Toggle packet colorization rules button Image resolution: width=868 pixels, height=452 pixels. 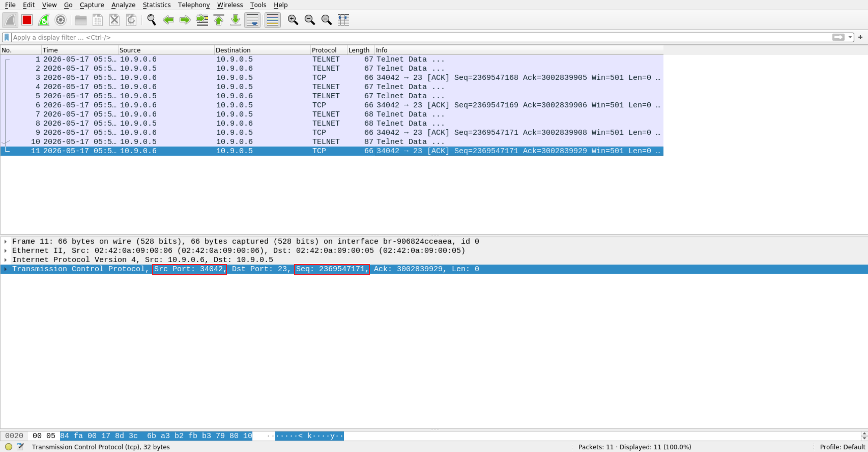tap(273, 20)
